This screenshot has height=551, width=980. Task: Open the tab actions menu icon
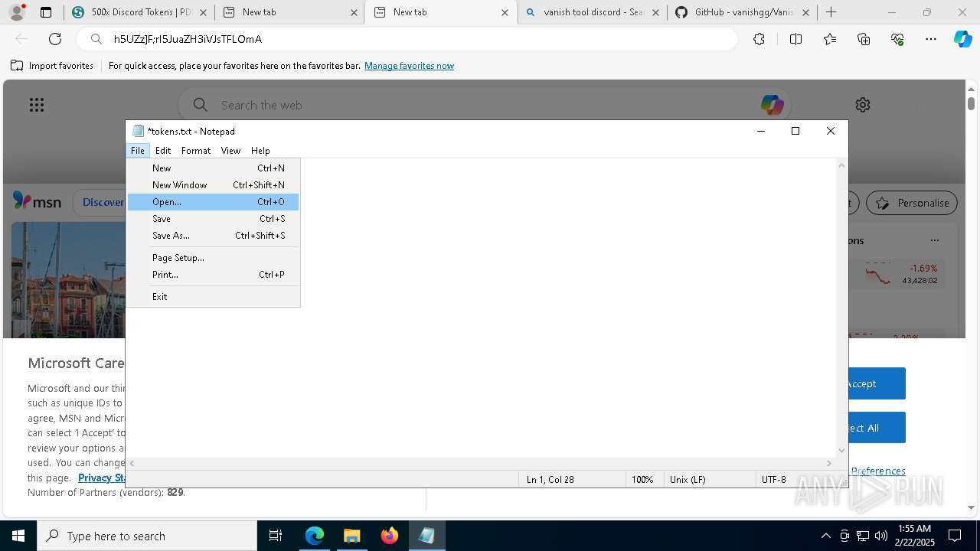pos(46,12)
